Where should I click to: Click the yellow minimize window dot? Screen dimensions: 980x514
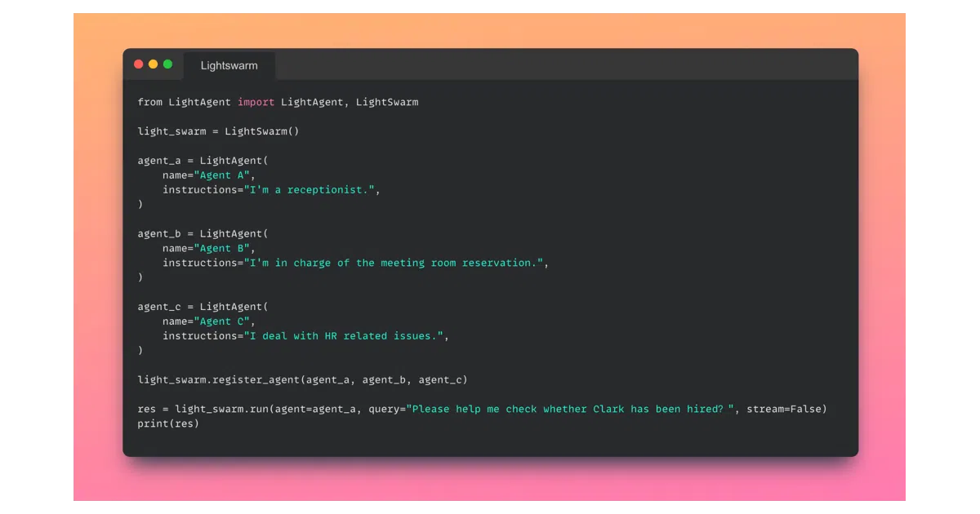point(153,64)
